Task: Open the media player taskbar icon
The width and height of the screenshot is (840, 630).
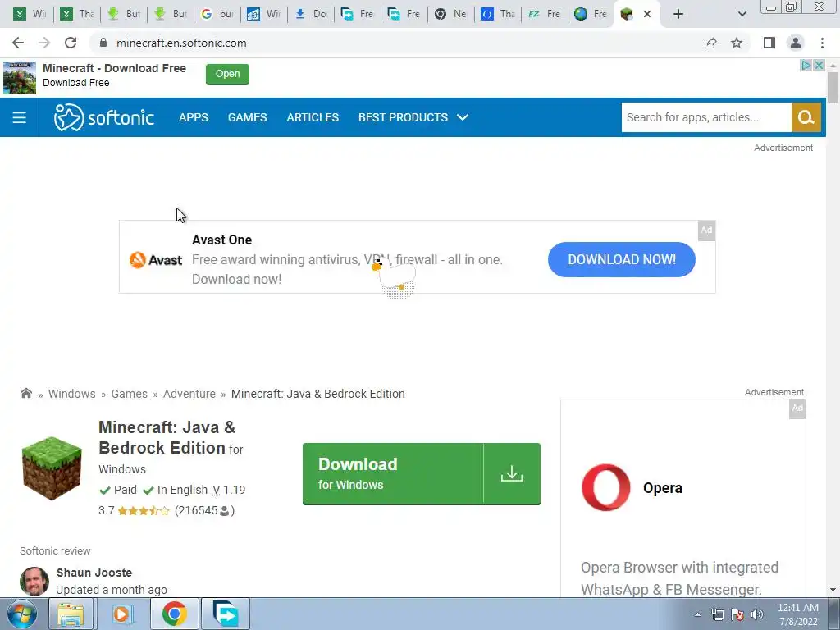Action: pyautogui.click(x=121, y=614)
